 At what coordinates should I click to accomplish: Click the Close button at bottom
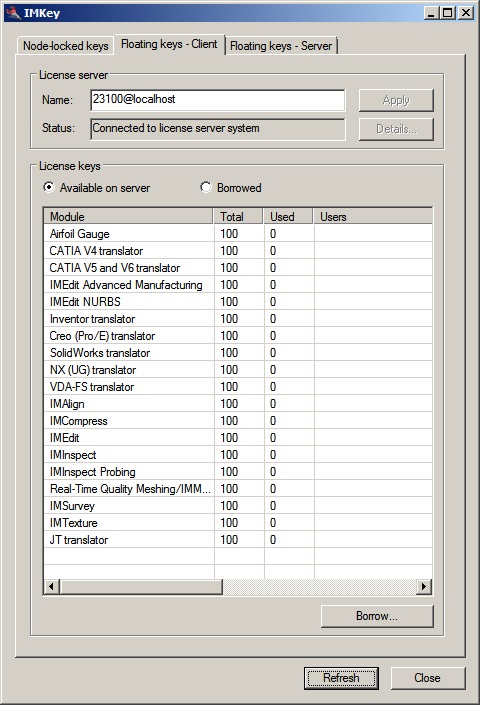coord(427,678)
